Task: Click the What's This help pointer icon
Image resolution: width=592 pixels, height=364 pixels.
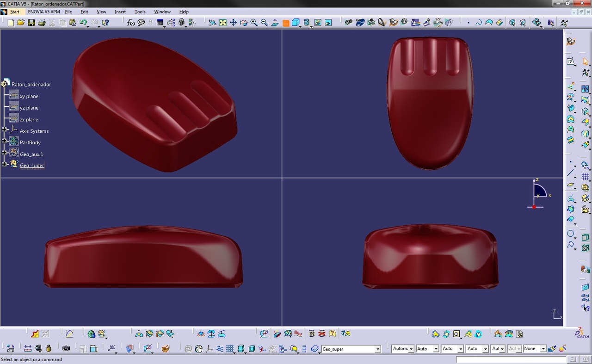Action: (x=105, y=22)
